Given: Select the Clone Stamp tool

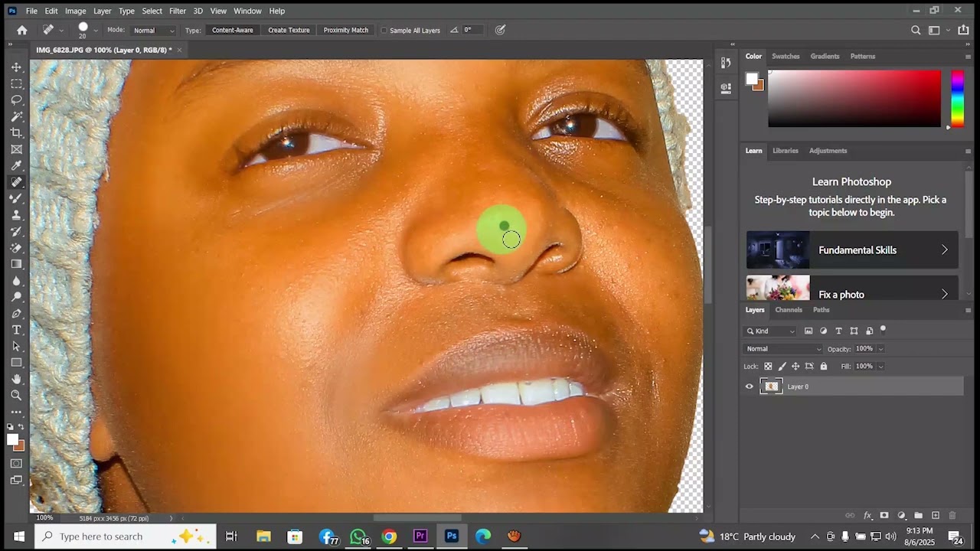Looking at the screenshot, I should (x=16, y=215).
